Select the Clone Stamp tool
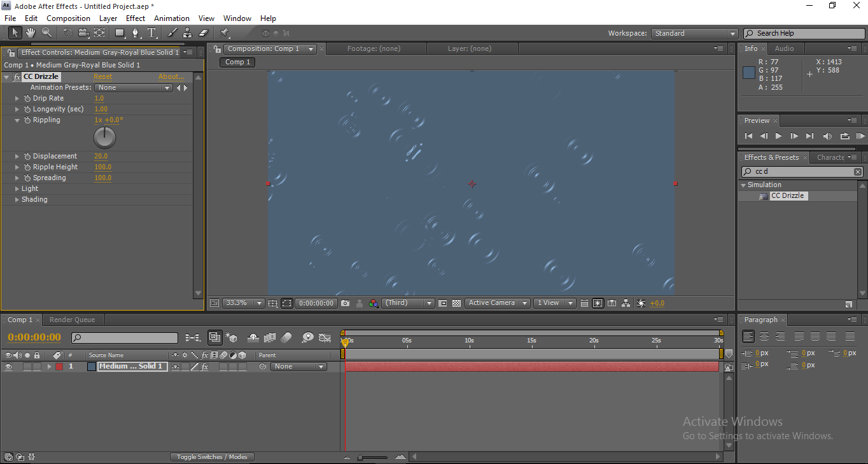This screenshot has width=868, height=464. tap(188, 32)
